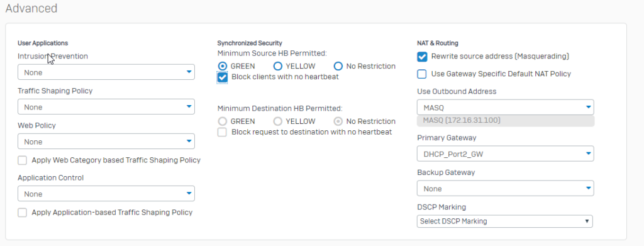The image size is (644, 246).
Task: Expand the Primary Gateway DHCP_Port2_GW dropdown
Action: tap(505, 154)
